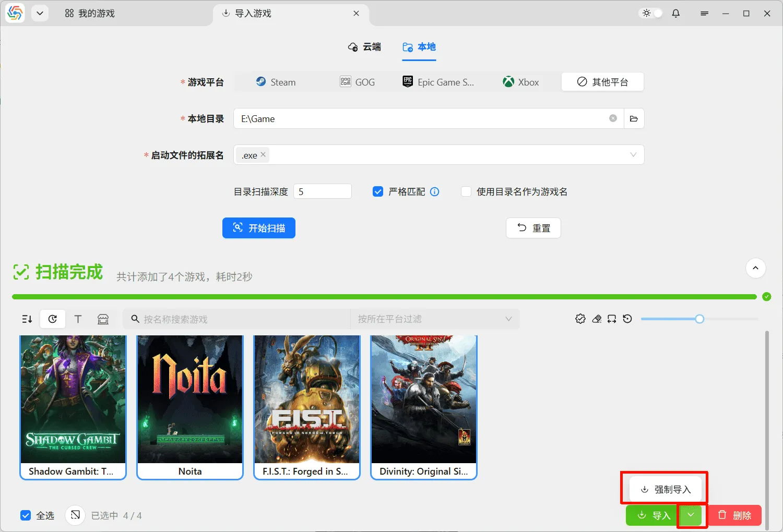Image resolution: width=783 pixels, height=532 pixels.
Task: Uncheck the 严格匹配 checkbox
Action: [x=378, y=192]
